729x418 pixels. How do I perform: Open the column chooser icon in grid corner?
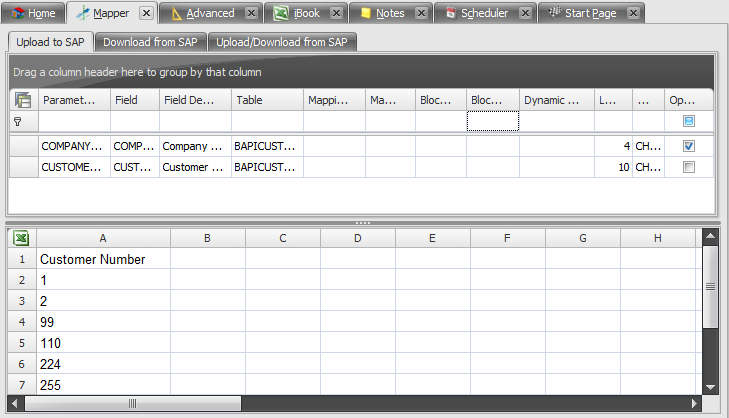(x=23, y=100)
